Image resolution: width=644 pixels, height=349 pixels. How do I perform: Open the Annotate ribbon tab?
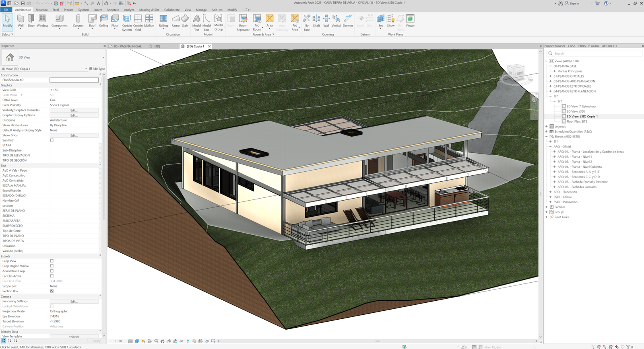pos(113,10)
